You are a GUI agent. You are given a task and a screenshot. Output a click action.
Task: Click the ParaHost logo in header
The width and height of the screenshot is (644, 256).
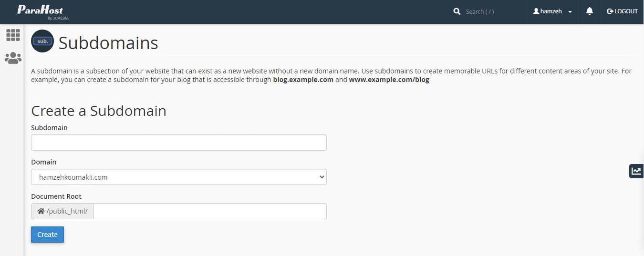tap(40, 11)
